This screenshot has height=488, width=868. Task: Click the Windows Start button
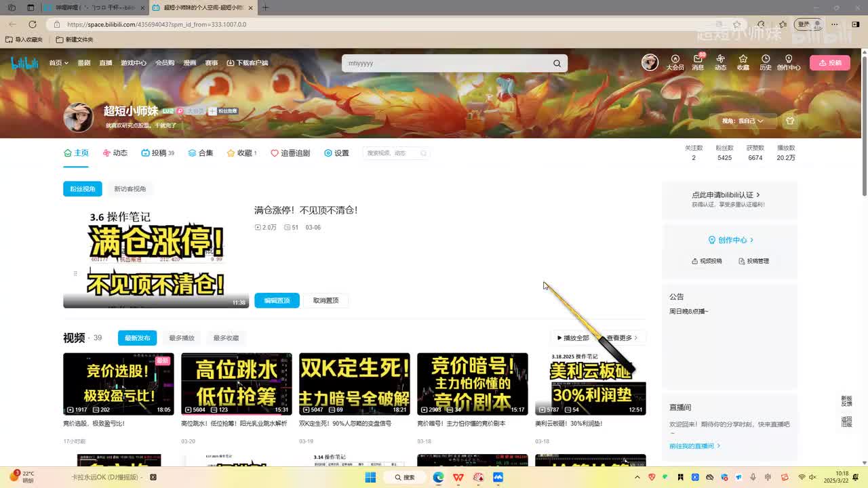tap(370, 477)
